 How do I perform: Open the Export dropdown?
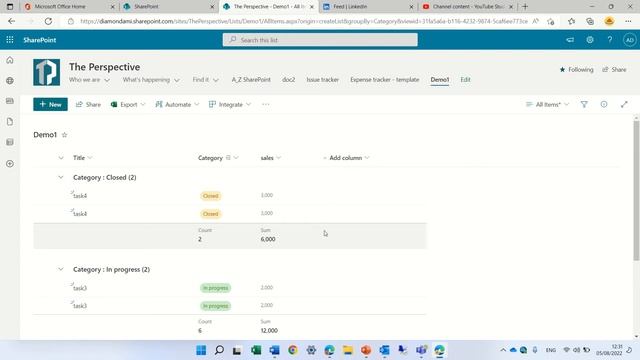click(128, 104)
